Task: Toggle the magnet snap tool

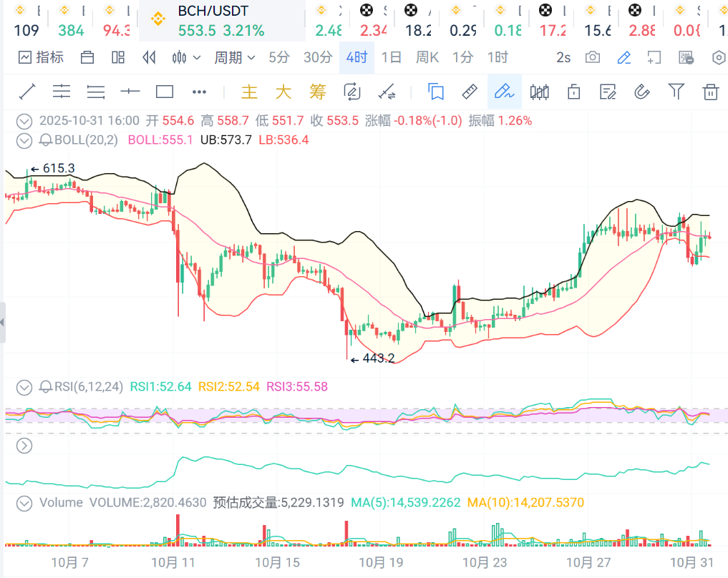Action: [642, 92]
